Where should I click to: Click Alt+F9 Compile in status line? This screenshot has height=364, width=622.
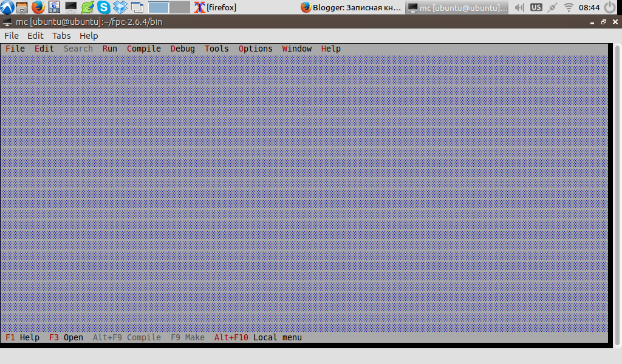pos(127,337)
